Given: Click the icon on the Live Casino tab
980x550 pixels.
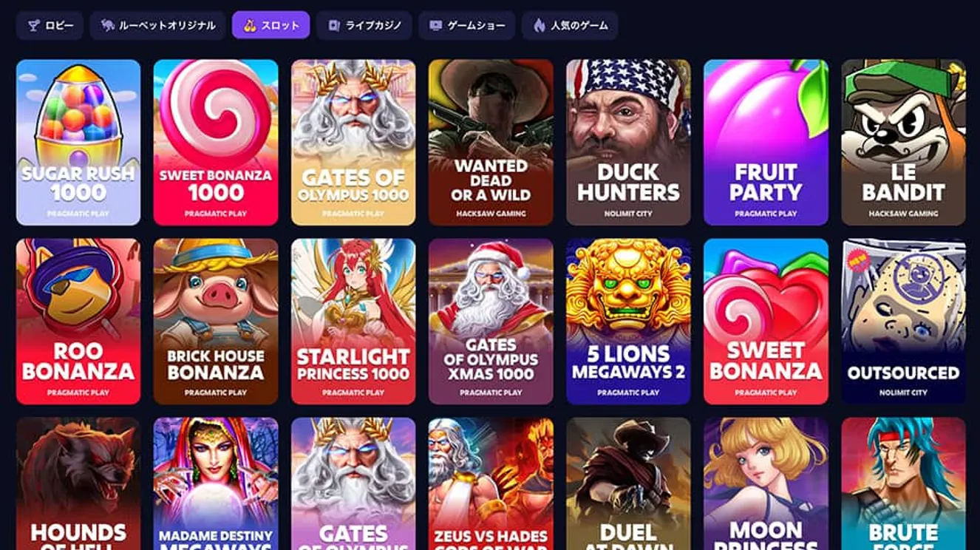Looking at the screenshot, I should pos(334,25).
